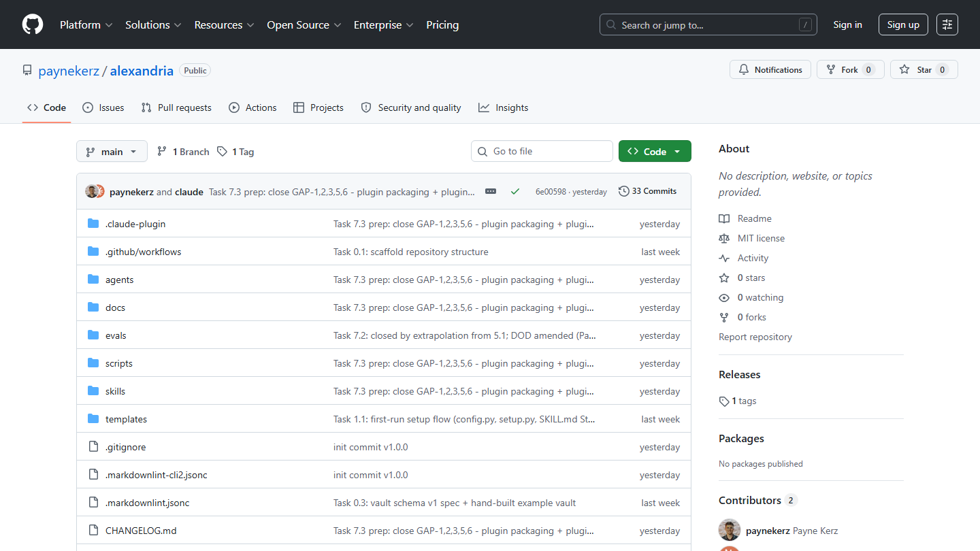Expand the Open Source menu
This screenshot has width=980, height=551.
coord(304,24)
